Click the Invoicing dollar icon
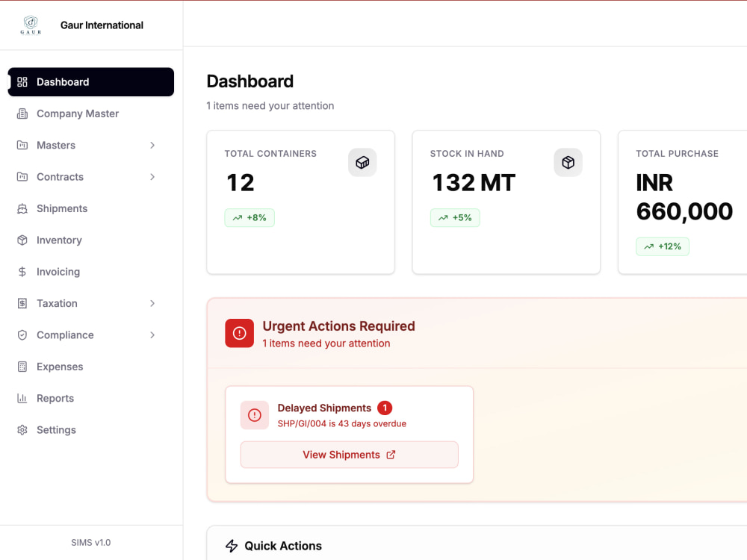The height and width of the screenshot is (560, 747). click(22, 272)
